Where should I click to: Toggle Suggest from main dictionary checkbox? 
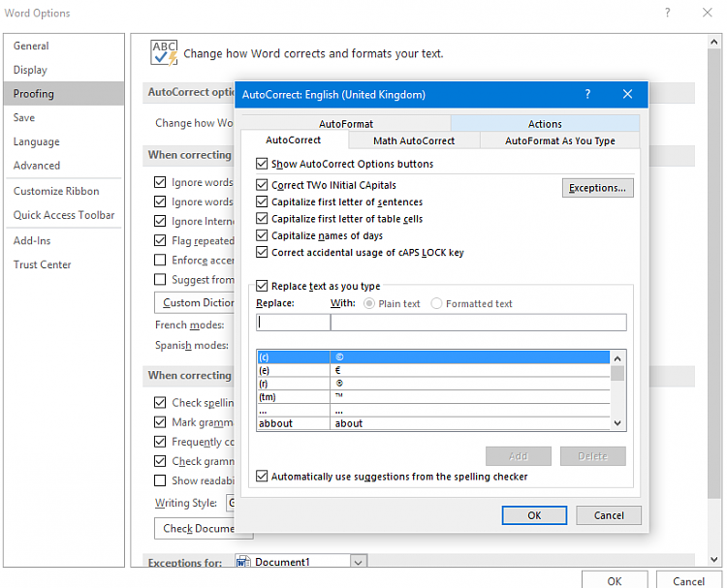(x=160, y=279)
